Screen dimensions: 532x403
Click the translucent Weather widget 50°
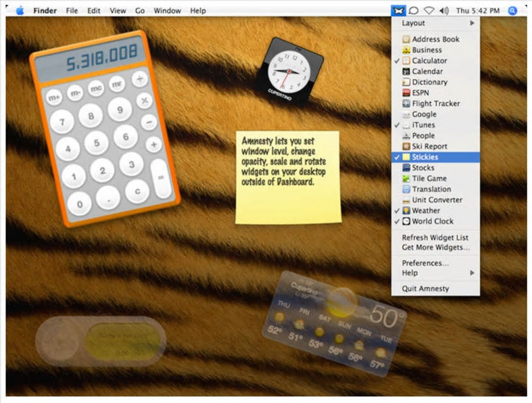(x=334, y=324)
